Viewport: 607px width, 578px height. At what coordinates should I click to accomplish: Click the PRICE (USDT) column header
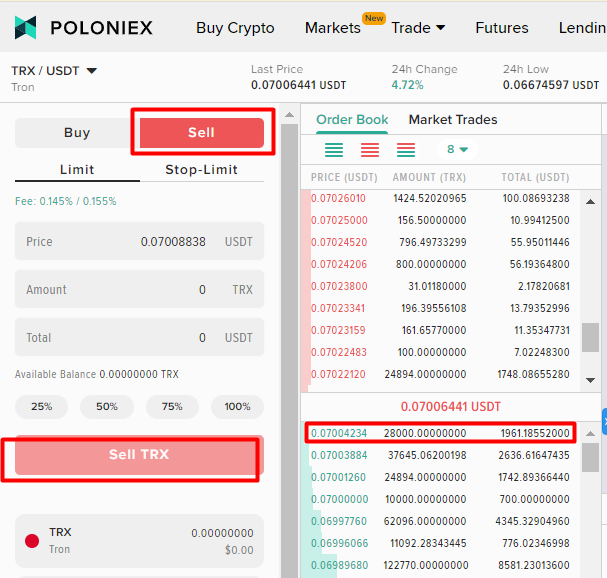(344, 177)
